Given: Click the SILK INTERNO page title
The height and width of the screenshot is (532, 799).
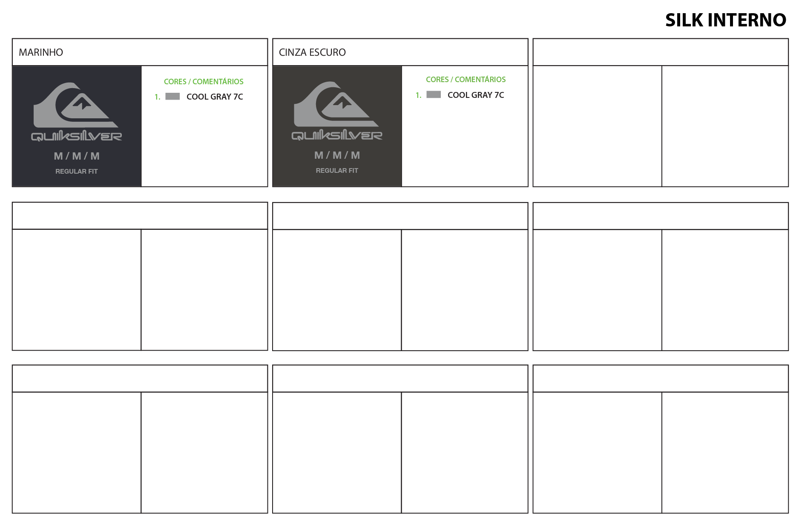Looking at the screenshot, I should 725,20.
